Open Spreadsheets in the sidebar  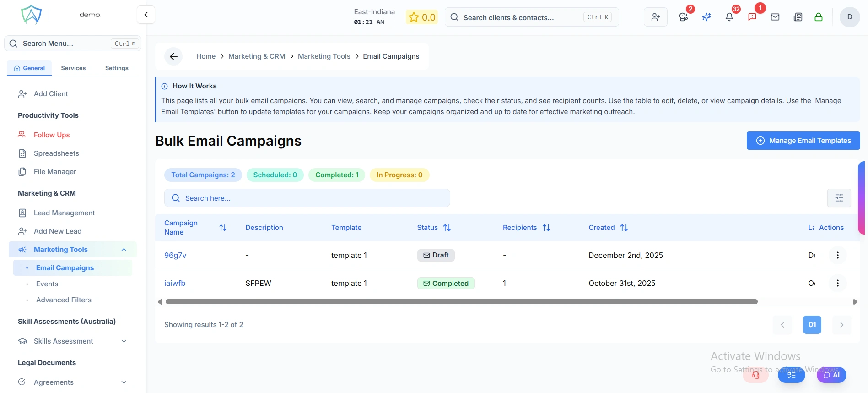56,153
